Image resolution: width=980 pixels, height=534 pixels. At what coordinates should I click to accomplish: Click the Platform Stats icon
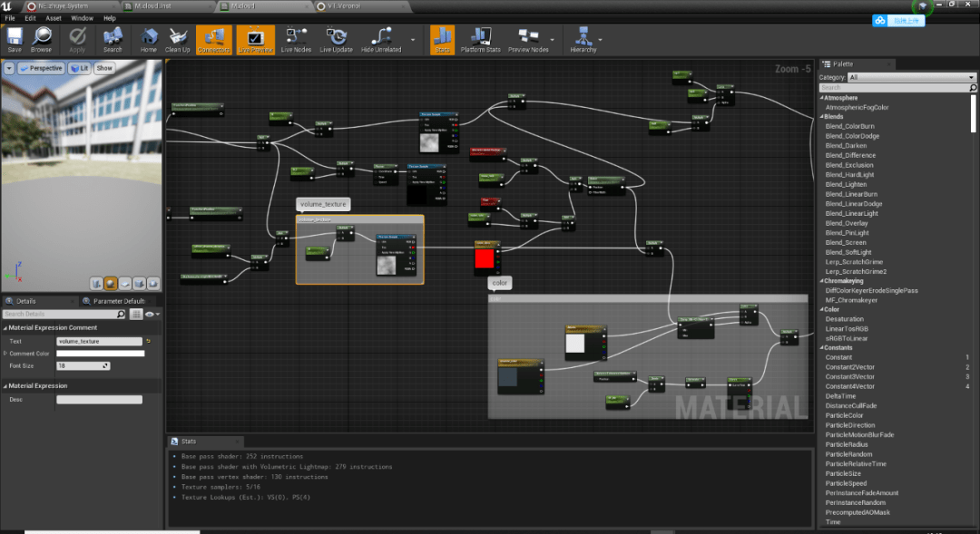click(481, 39)
